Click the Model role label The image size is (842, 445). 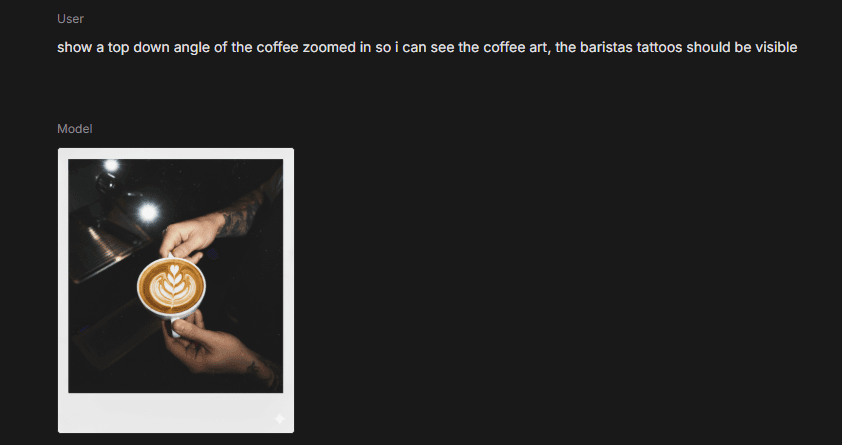click(x=75, y=129)
